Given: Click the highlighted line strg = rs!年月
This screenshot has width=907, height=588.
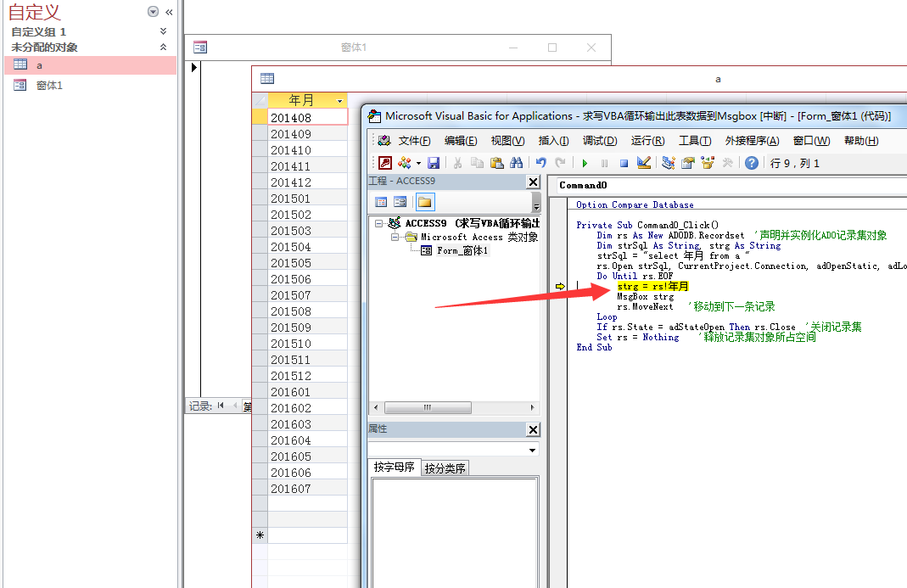Looking at the screenshot, I should 652,287.
